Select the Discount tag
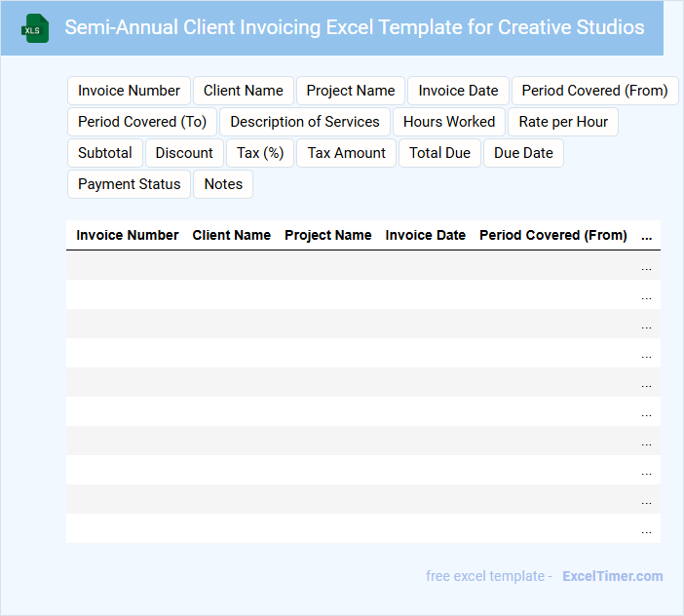The height and width of the screenshot is (616, 684). 184,153
